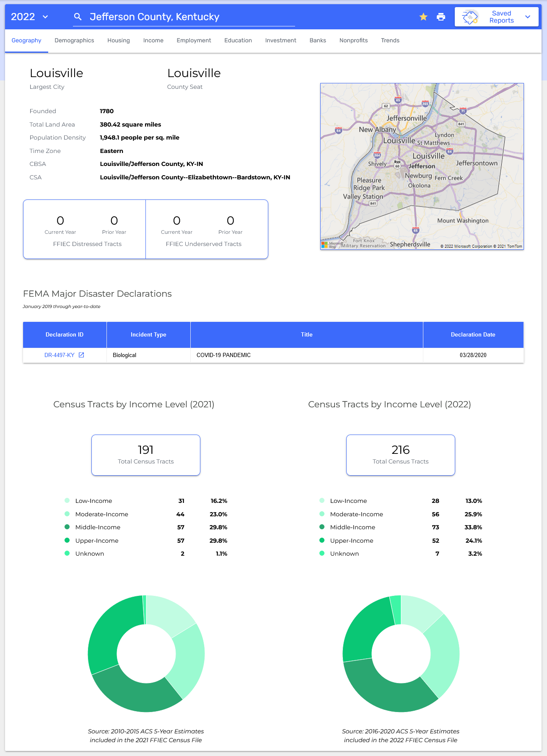Click the COVID-19 PANDEMIC title cell
547x756 pixels.
tap(307, 355)
